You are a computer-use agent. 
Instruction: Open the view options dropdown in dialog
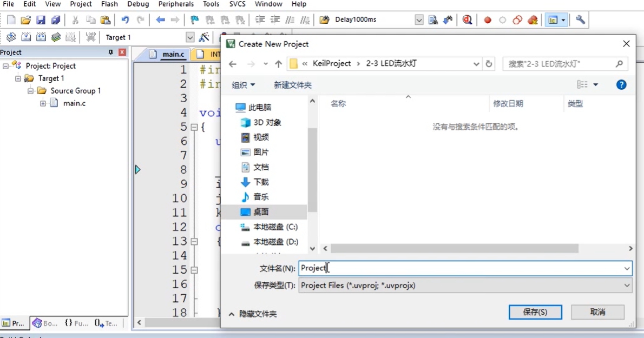(595, 84)
